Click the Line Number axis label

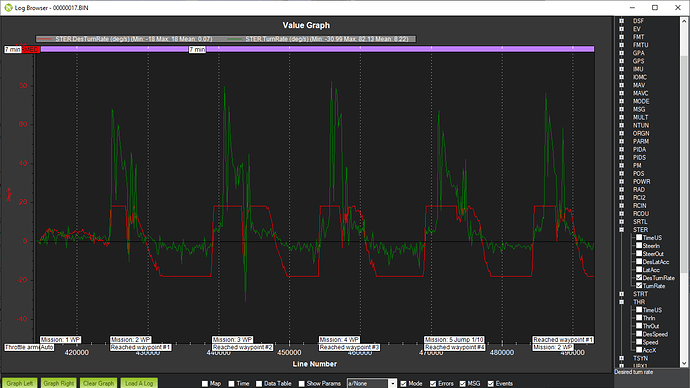tap(315, 364)
